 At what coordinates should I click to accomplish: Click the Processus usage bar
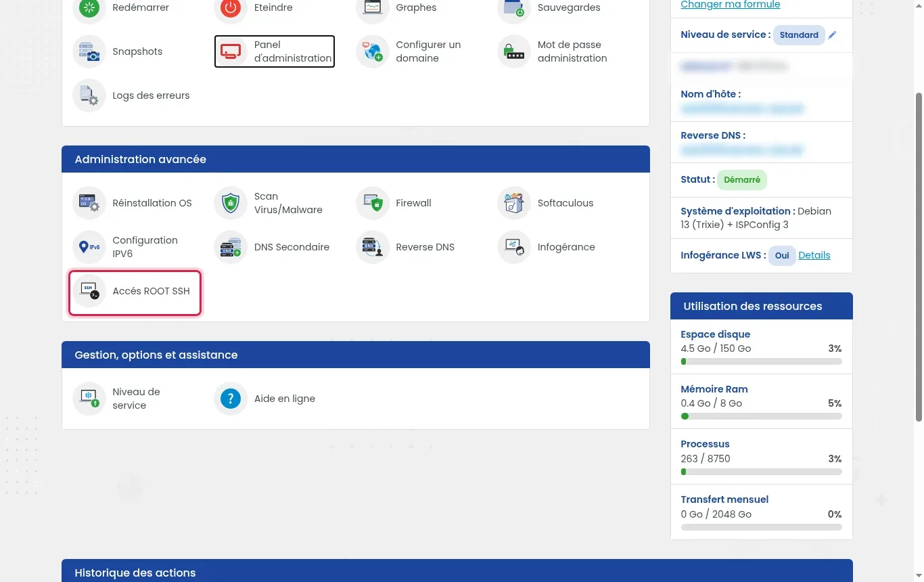762,472
